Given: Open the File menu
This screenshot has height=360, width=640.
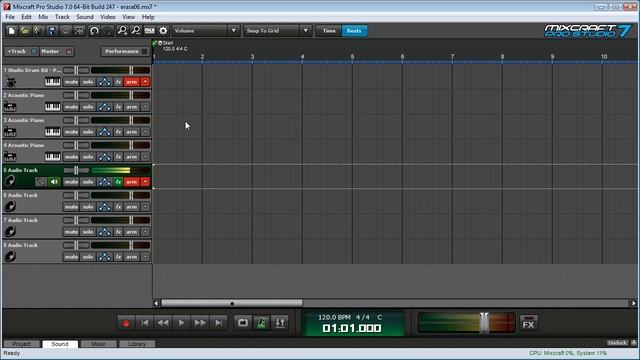Looking at the screenshot, I should [x=10, y=17].
